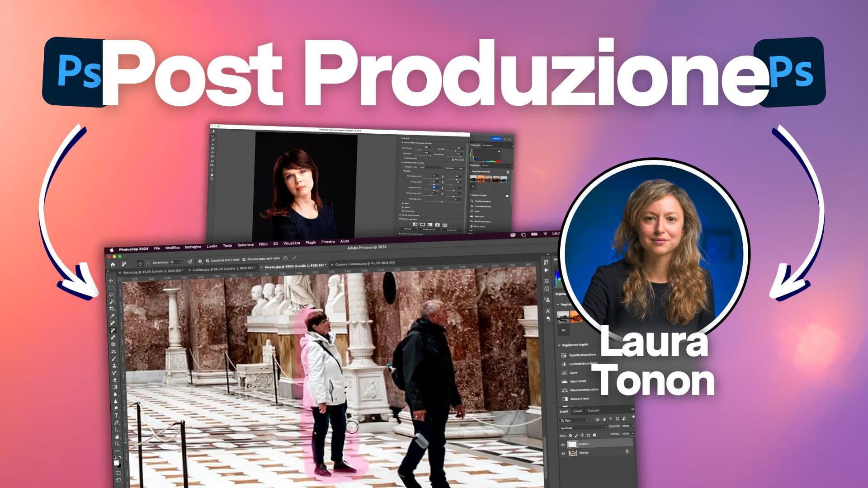The height and width of the screenshot is (488, 868).
Task: Switch to the Canali tab
Action: (578, 411)
